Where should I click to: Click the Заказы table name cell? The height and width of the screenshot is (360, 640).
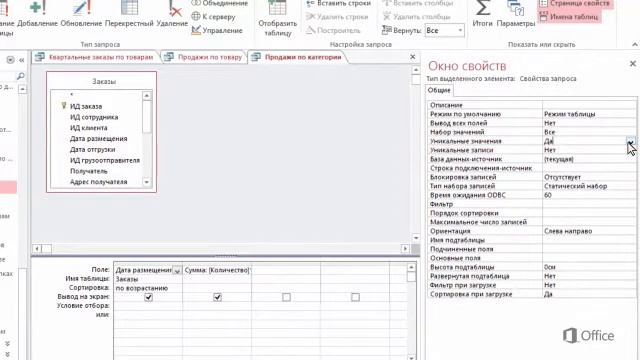[x=148, y=279]
